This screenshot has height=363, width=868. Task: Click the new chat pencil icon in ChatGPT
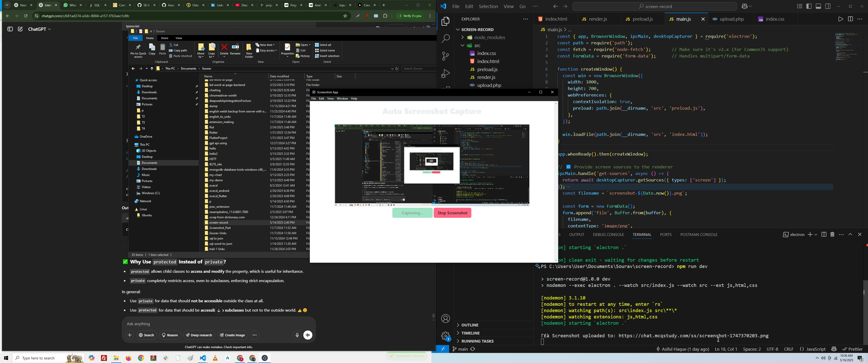point(20,29)
